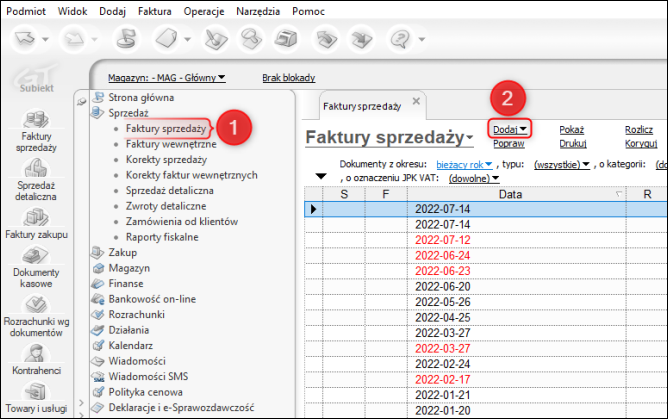Open the Widok menu
The height and width of the screenshot is (419, 668).
[72, 11]
